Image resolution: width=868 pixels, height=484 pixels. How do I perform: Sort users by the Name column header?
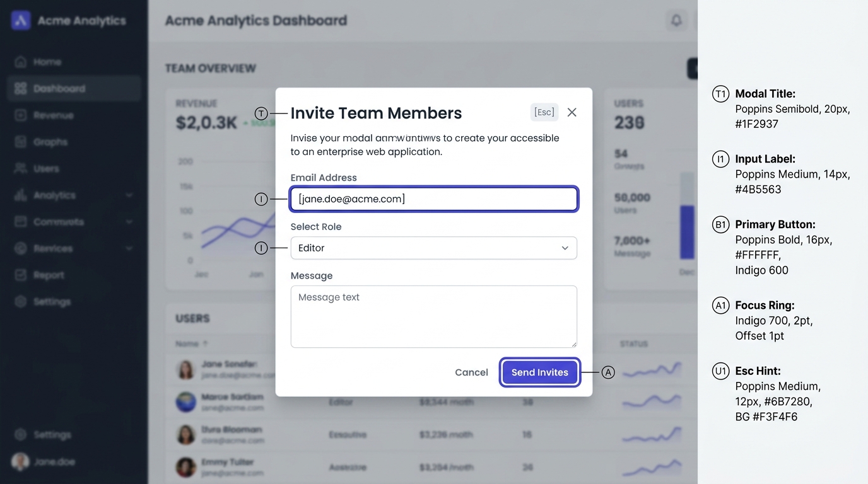[x=191, y=343]
